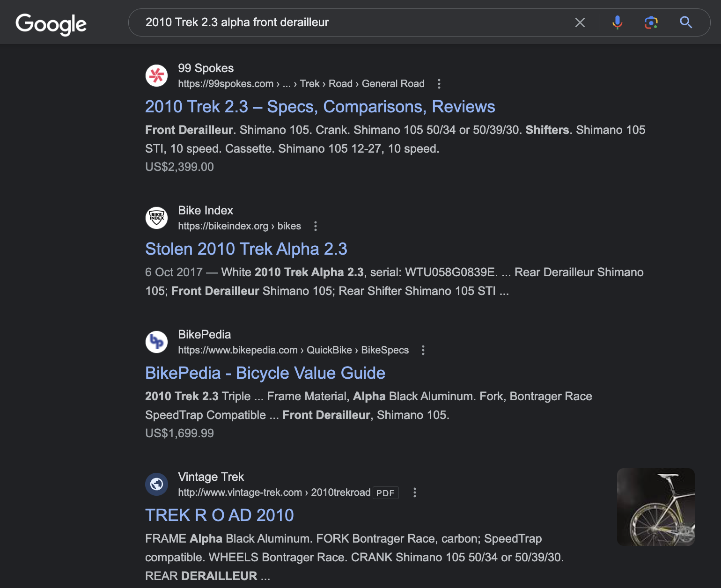
Task: Start a voice search with microphone
Action: (x=618, y=22)
